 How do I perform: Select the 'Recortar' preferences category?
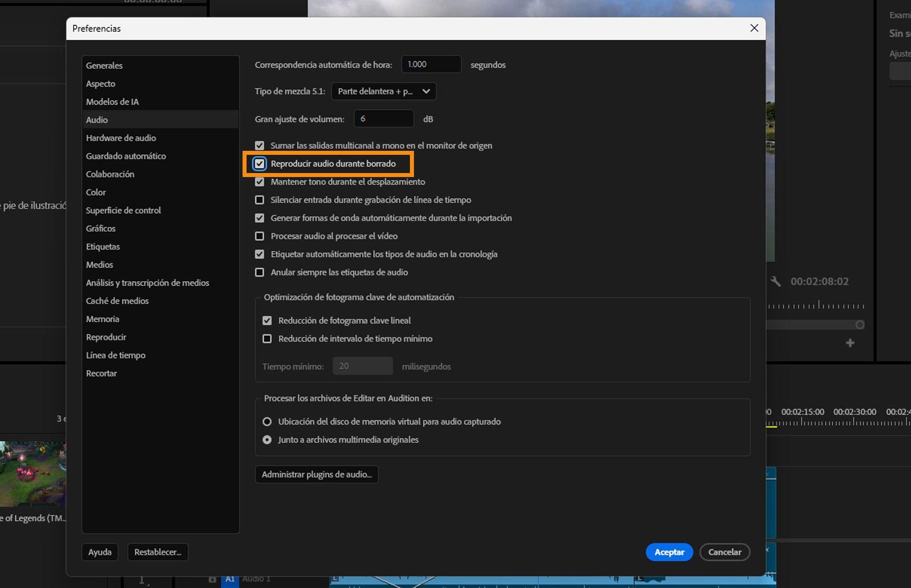[101, 373]
